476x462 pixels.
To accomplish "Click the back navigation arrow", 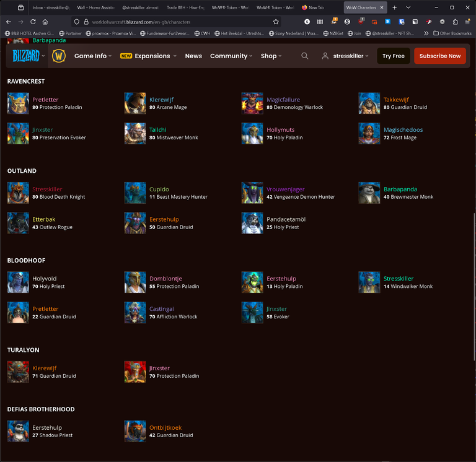I will (9, 22).
